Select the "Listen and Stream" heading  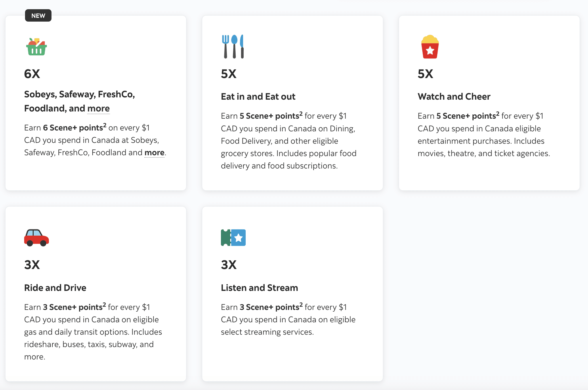[x=259, y=288]
